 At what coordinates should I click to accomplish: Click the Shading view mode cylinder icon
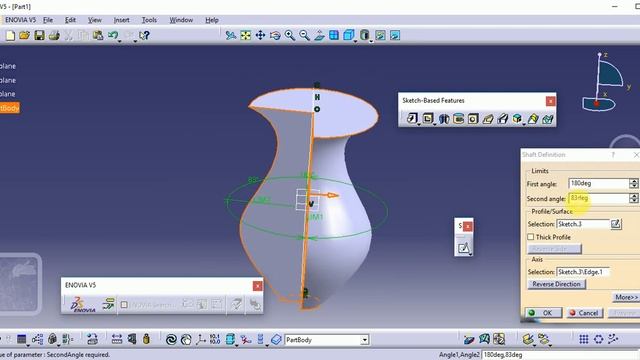(364, 36)
